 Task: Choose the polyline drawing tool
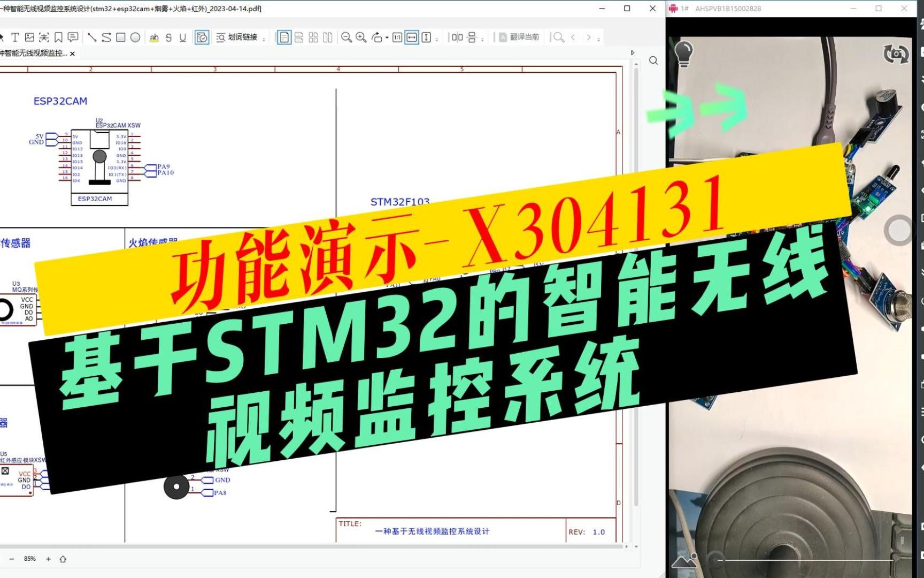106,37
